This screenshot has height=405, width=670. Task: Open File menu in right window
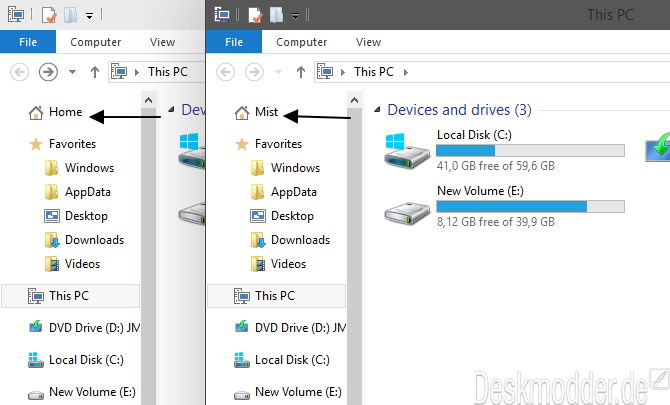tap(234, 42)
